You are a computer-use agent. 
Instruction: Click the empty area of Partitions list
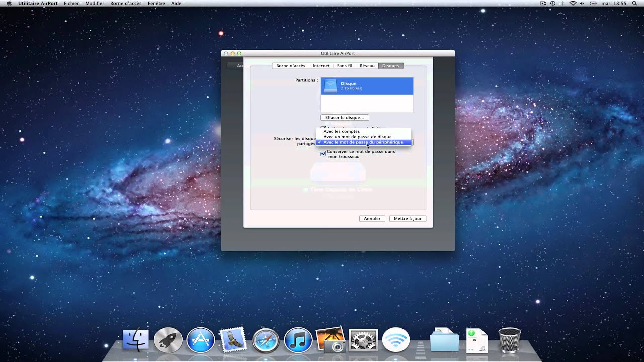point(367,103)
